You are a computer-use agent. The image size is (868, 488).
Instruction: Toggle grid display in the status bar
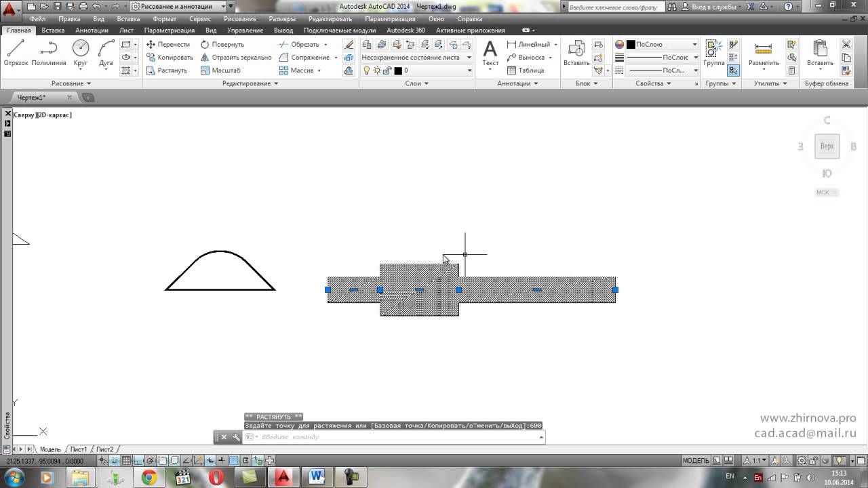126,461
